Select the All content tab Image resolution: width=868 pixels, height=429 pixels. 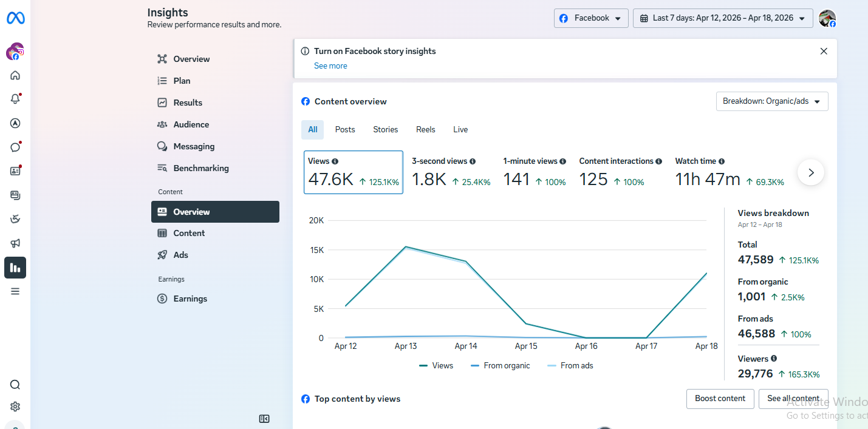click(x=313, y=129)
